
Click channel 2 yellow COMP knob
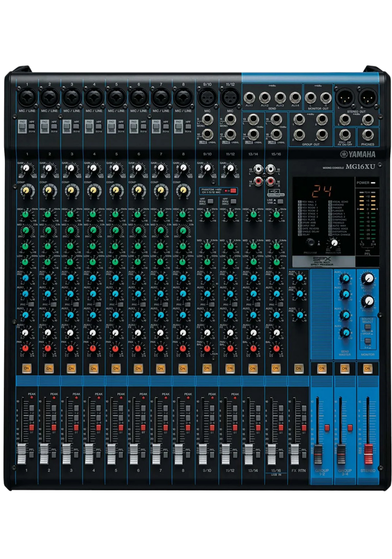[48, 190]
